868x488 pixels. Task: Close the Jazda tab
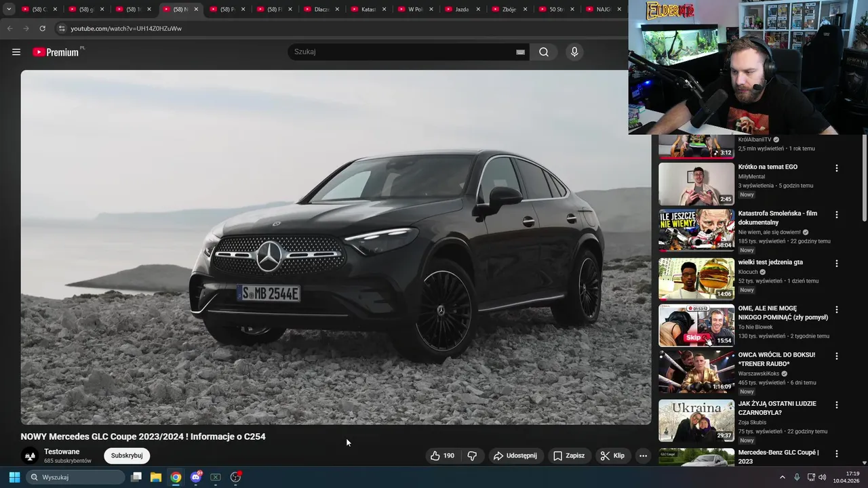point(478,9)
